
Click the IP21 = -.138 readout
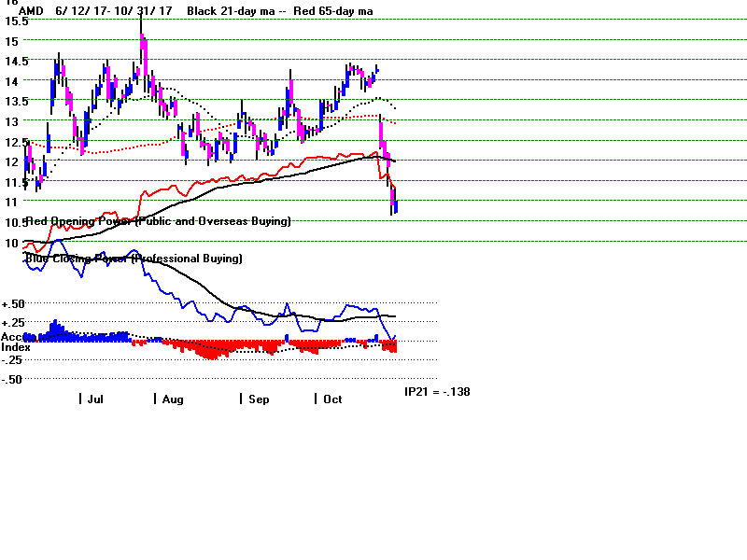437,392
